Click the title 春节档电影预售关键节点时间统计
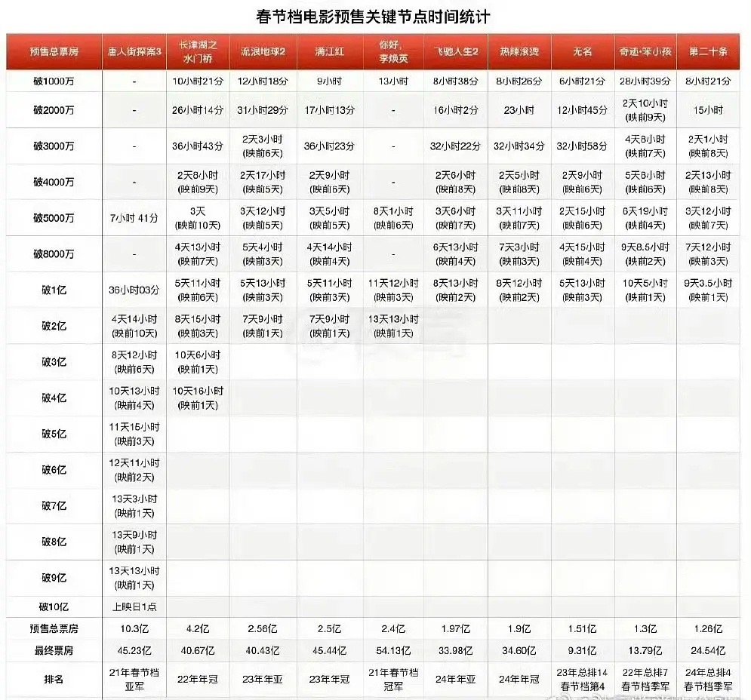This screenshot has height=700, width=751. 373,17
